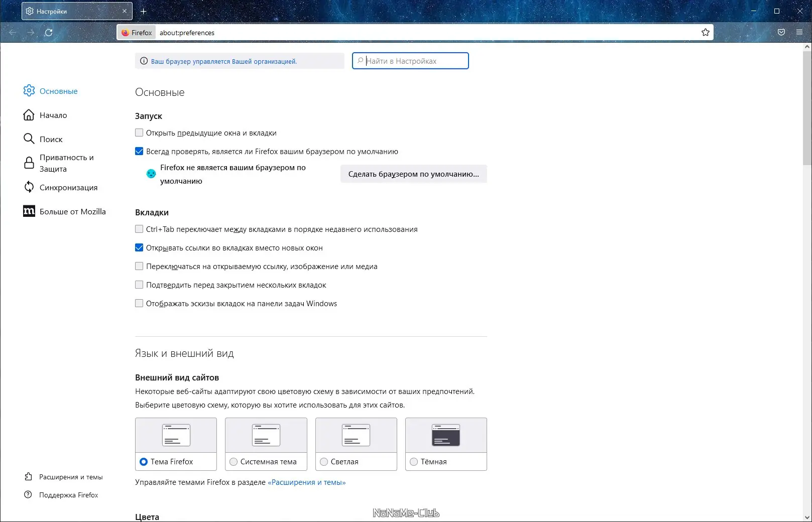Click the Светлая theme preview thumbnail

[x=356, y=435]
